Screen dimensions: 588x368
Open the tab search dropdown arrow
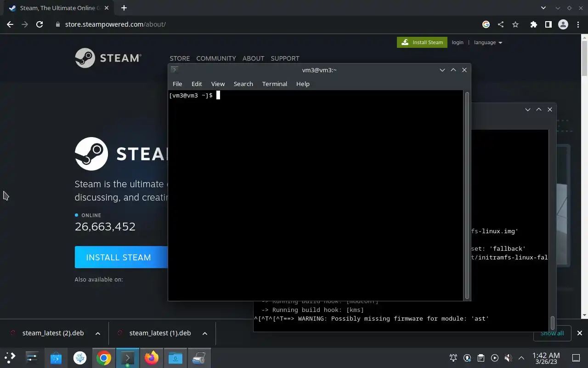[543, 8]
